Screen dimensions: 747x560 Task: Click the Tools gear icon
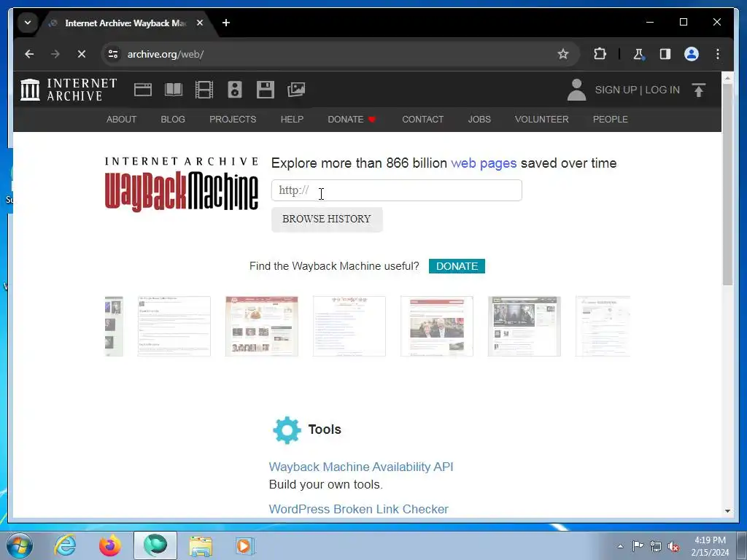(287, 430)
